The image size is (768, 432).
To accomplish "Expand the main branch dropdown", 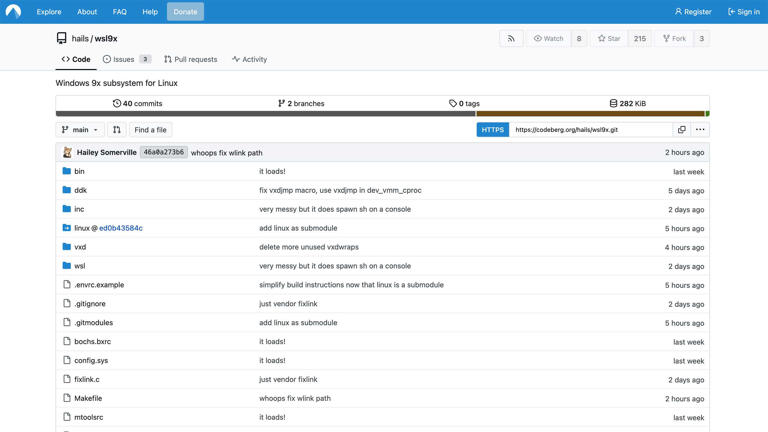I will [x=80, y=130].
